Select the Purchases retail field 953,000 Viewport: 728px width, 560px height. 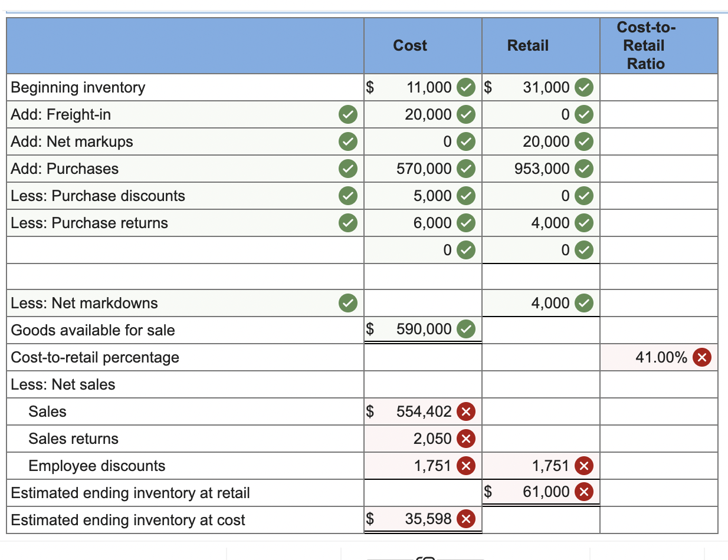click(x=541, y=169)
